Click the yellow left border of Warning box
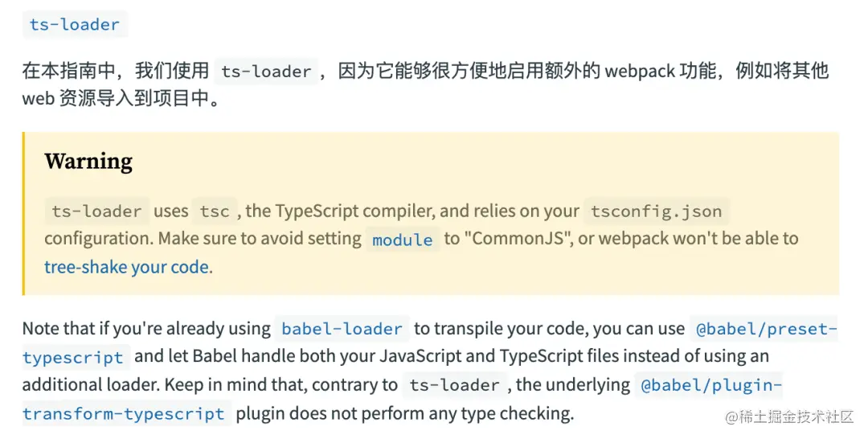This screenshot has width=868, height=439. 23,213
